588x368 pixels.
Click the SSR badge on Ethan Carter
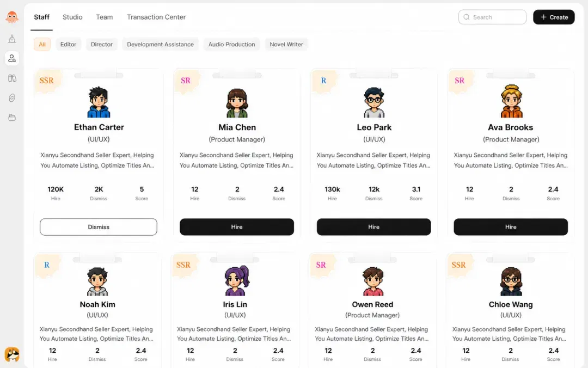pyautogui.click(x=46, y=80)
